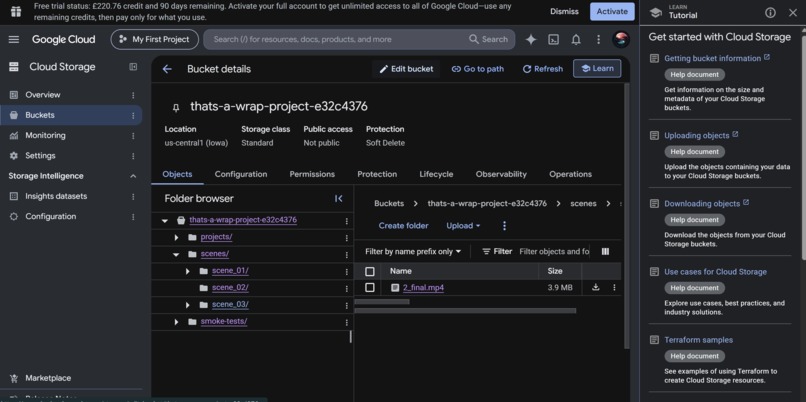This screenshot has height=402, width=806.
Task: Click the Create folder button
Action: click(404, 226)
